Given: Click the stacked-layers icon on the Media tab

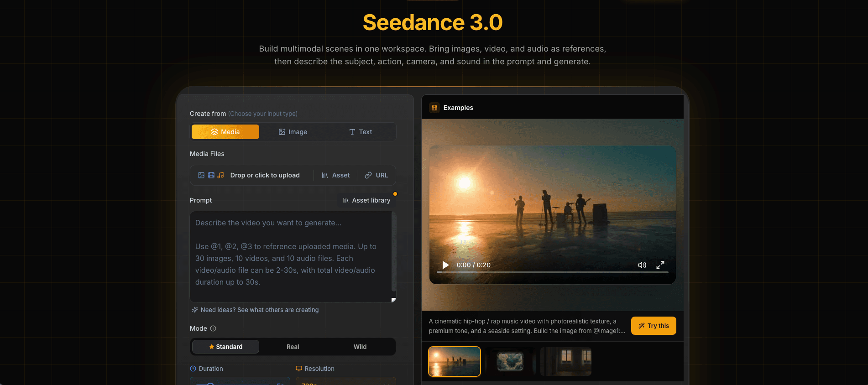Looking at the screenshot, I should coord(214,132).
